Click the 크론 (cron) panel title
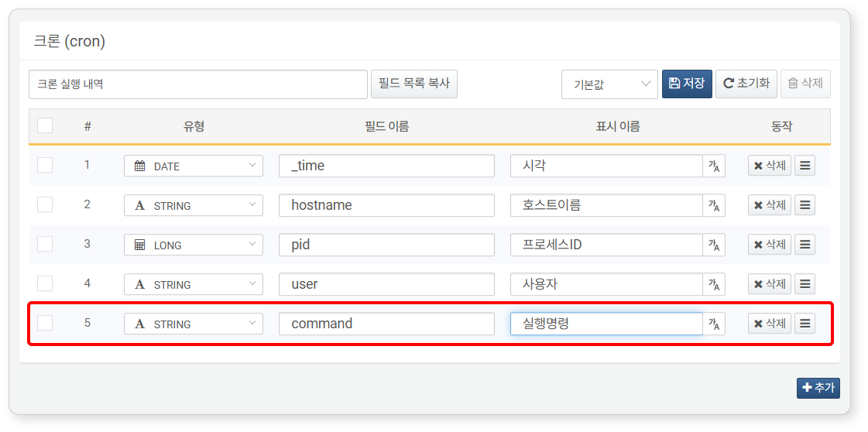 pyautogui.click(x=70, y=42)
